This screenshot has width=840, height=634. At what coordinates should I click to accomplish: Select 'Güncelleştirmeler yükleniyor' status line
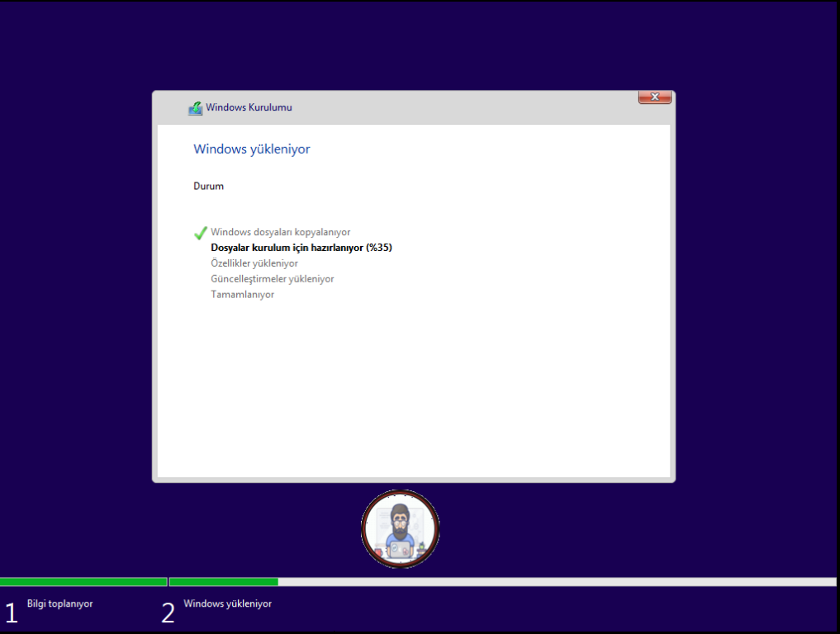(272, 278)
